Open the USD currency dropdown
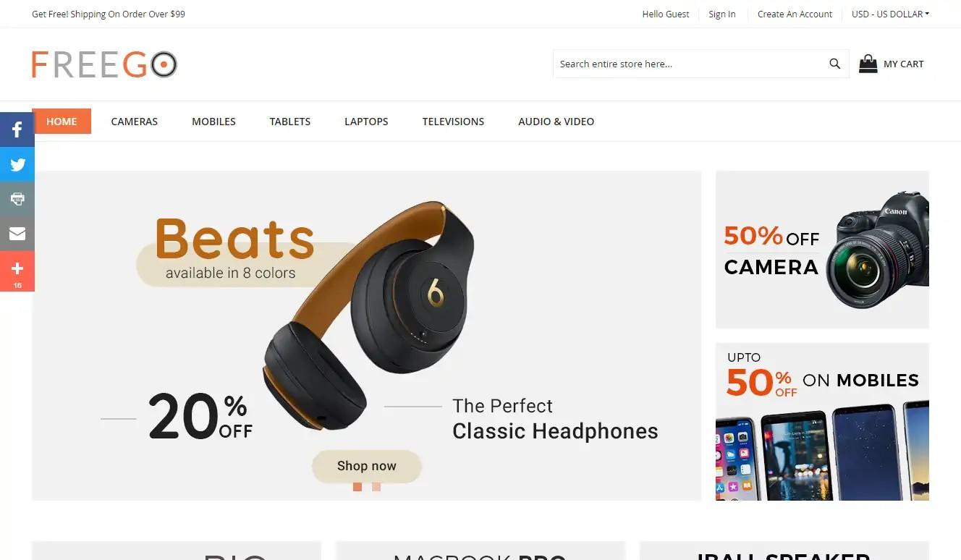The width and height of the screenshot is (961, 560). (890, 14)
